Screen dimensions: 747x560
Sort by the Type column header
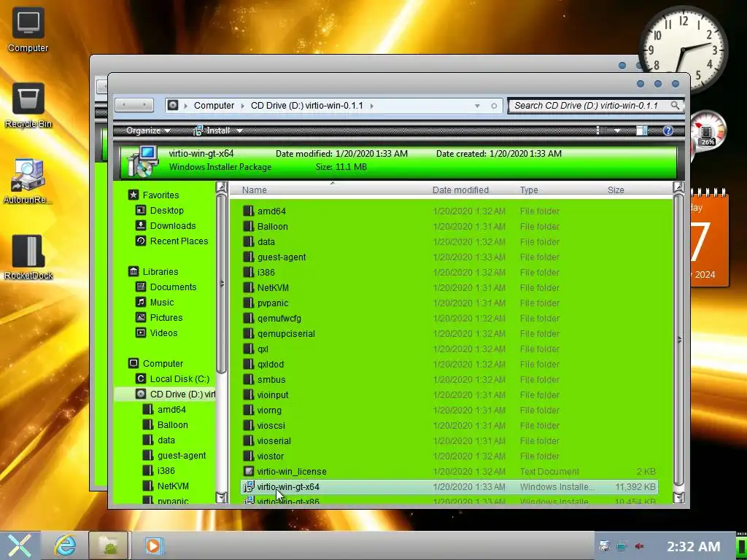pyautogui.click(x=529, y=190)
